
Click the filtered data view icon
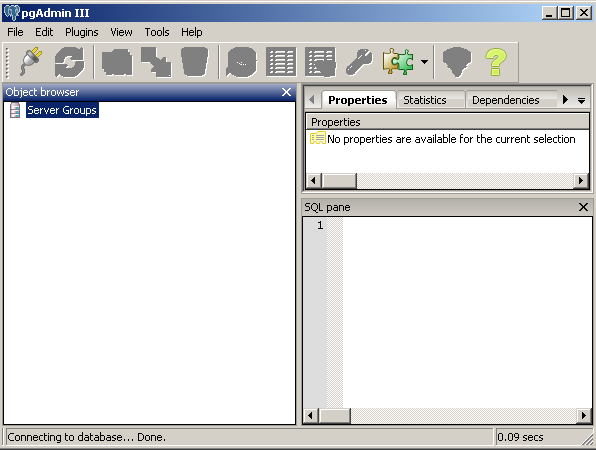pos(320,62)
